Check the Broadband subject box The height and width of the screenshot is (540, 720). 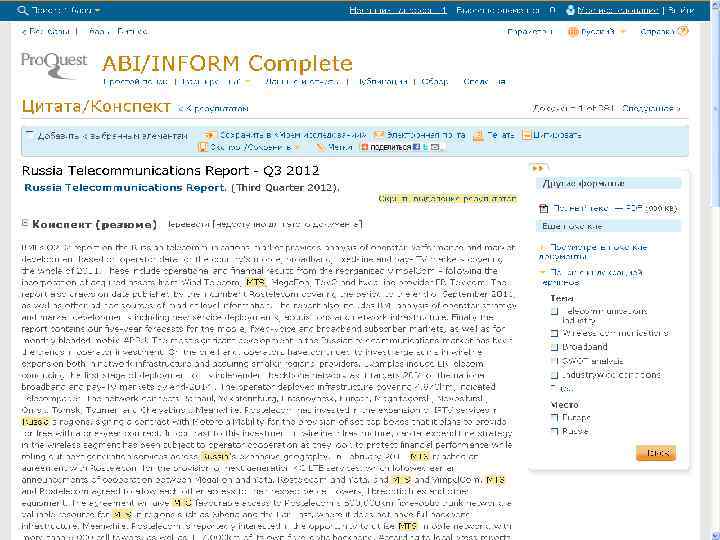[554, 347]
